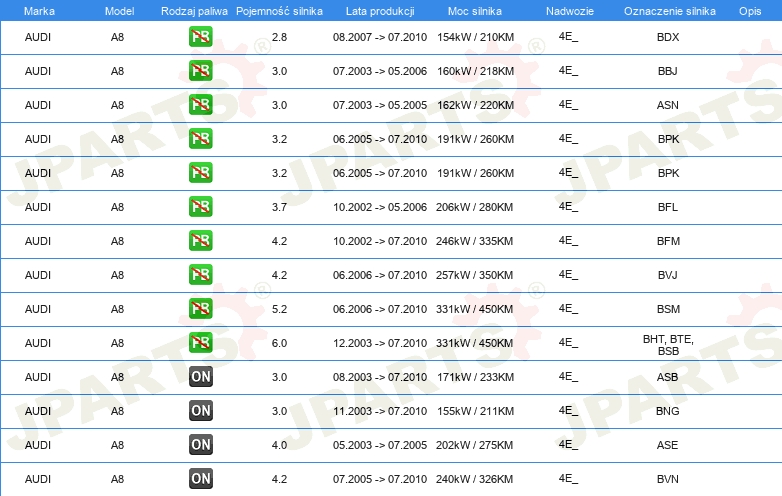Click the Opis column header
The width and height of the screenshot is (782, 496).
[750, 11]
